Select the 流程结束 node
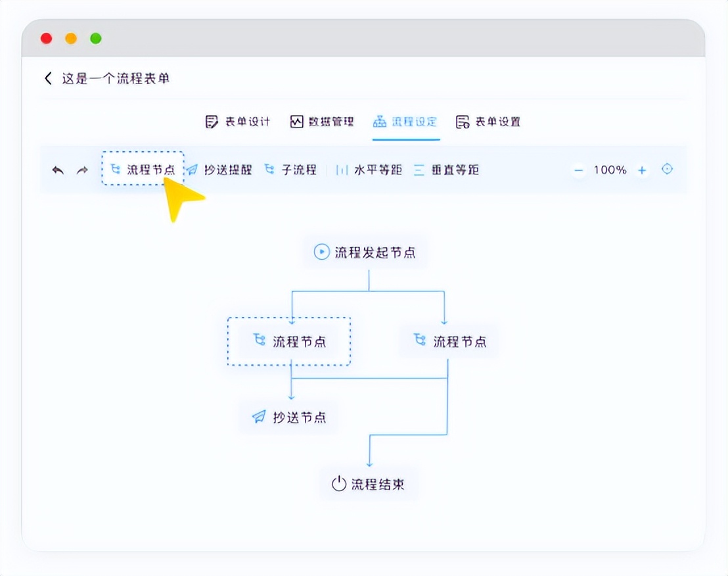The width and height of the screenshot is (728, 576). point(369,485)
